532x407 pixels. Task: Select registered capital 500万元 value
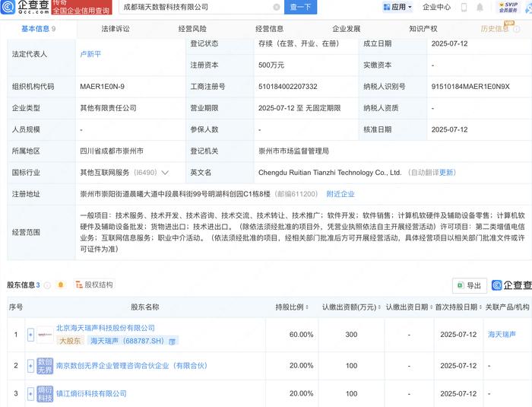271,65
